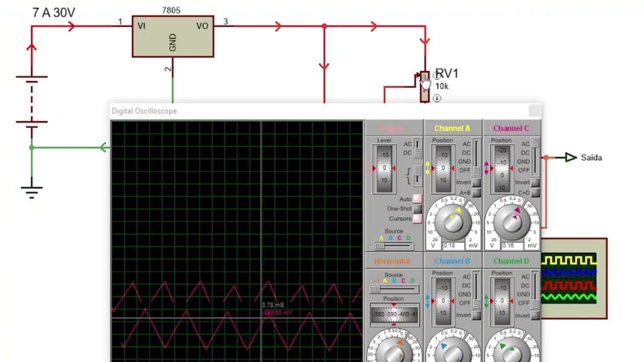
Task: Toggle the trigger Auto button
Action: click(417, 199)
